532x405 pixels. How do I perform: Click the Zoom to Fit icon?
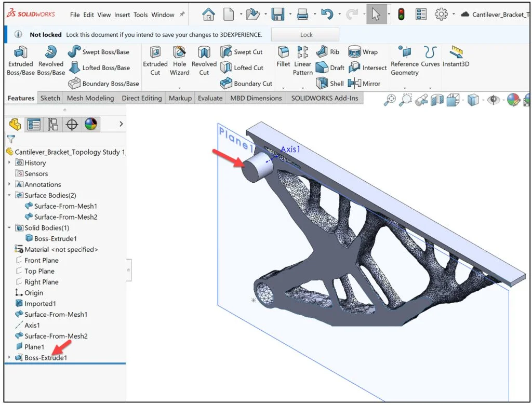pos(391,99)
